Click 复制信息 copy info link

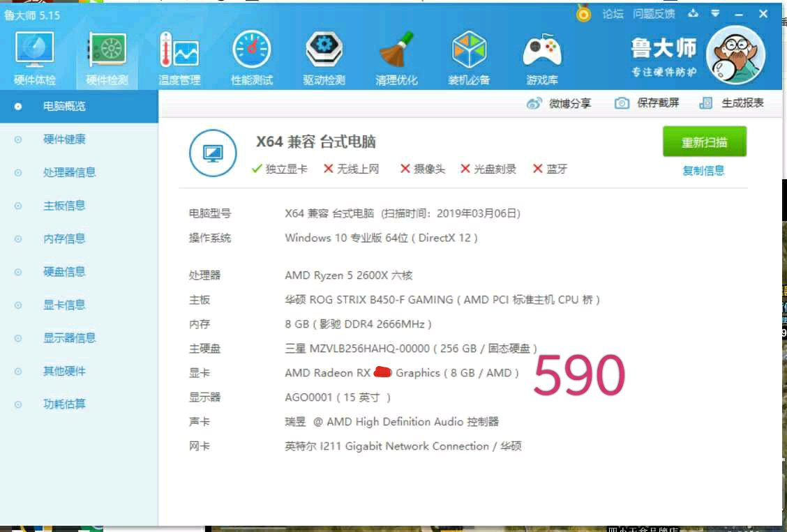tap(703, 171)
